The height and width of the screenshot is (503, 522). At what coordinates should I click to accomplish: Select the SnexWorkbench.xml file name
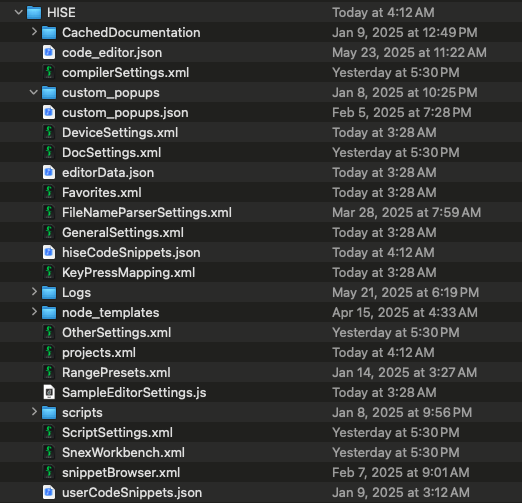pyautogui.click(x=123, y=453)
